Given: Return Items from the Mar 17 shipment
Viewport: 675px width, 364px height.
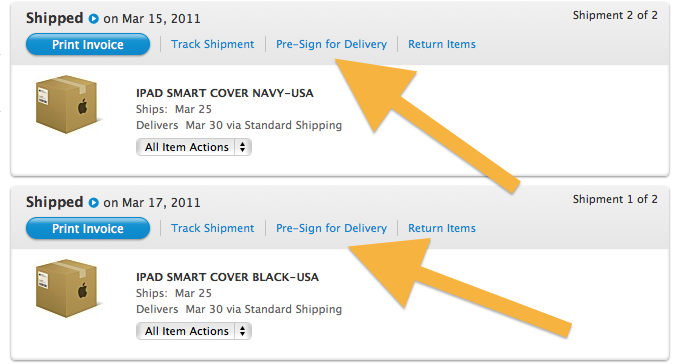Looking at the screenshot, I should [x=442, y=228].
